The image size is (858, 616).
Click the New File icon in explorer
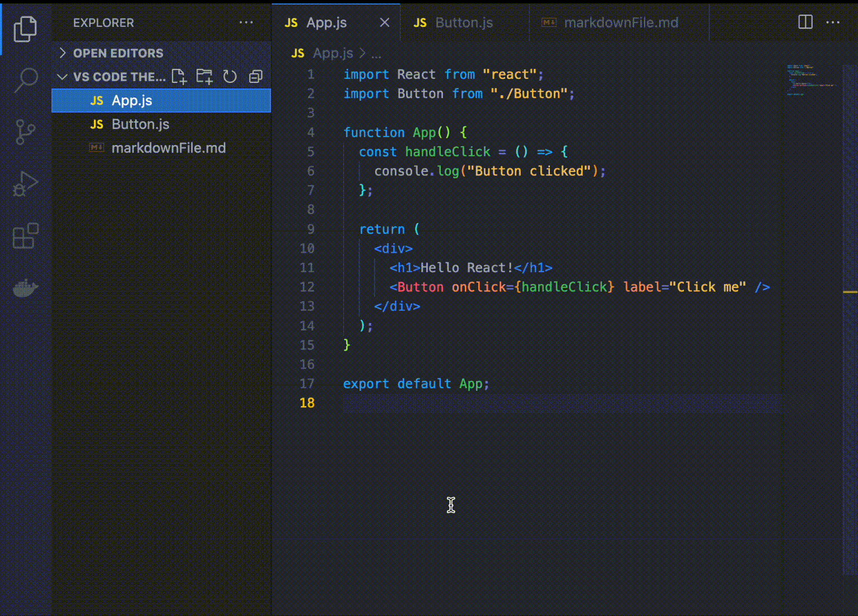point(179,77)
